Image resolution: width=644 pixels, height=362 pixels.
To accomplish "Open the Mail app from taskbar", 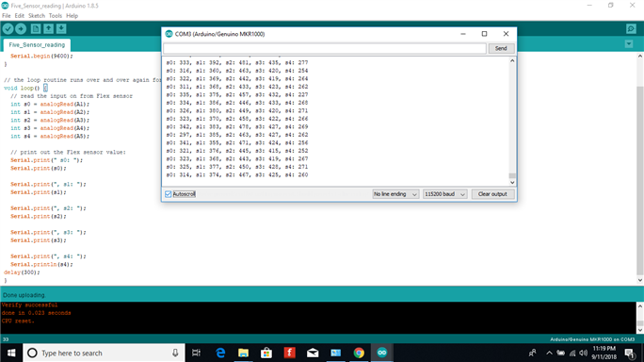I will click(x=313, y=353).
